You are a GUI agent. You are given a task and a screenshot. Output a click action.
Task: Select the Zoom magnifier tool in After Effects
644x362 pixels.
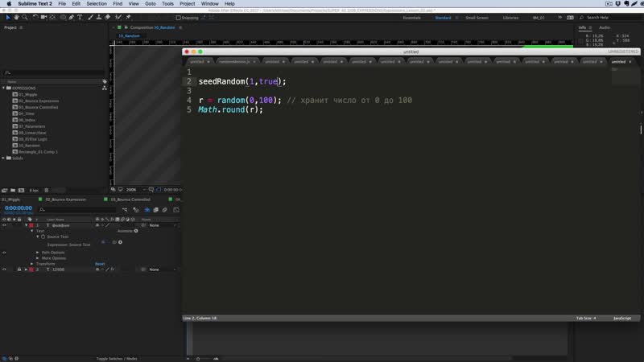click(25, 17)
